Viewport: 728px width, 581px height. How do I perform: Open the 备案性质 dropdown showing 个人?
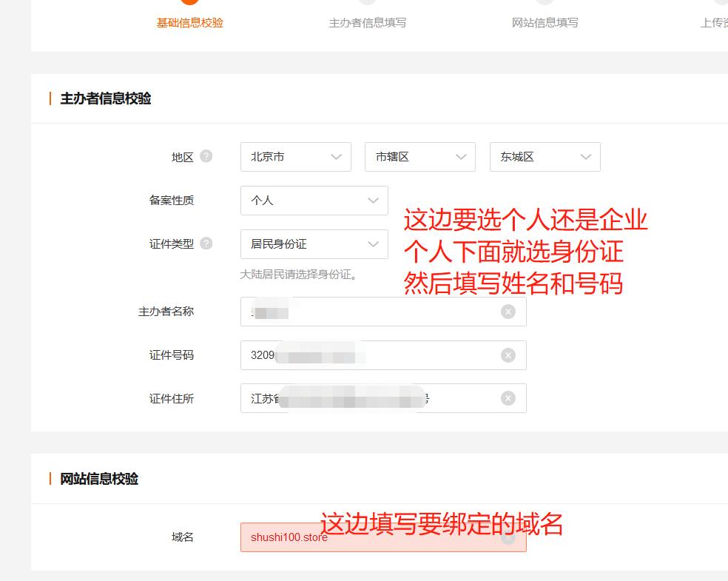click(314, 200)
